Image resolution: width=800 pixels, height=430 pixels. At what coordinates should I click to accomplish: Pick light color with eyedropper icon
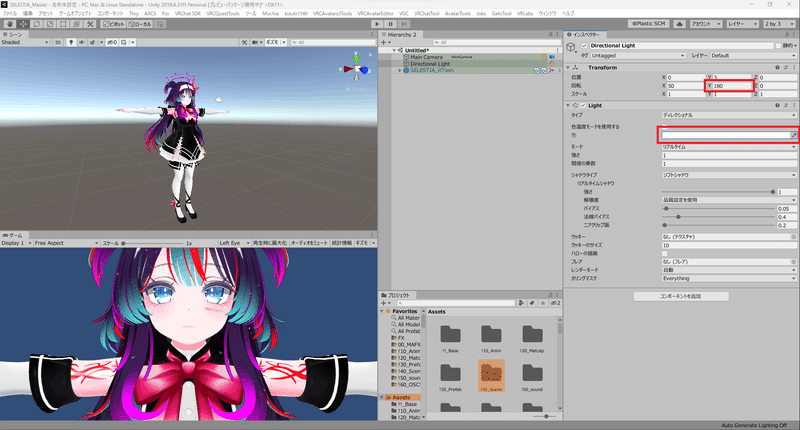pyautogui.click(x=793, y=135)
